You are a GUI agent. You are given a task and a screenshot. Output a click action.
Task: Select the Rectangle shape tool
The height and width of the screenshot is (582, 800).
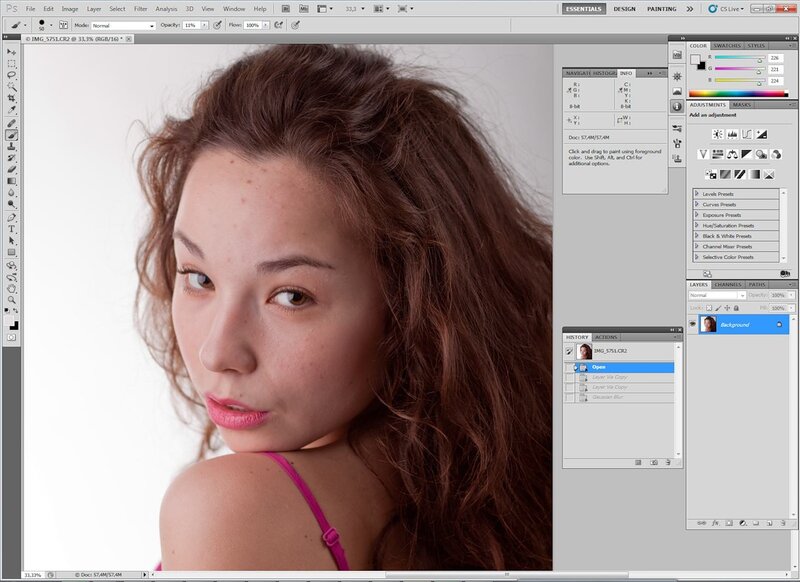(x=11, y=252)
